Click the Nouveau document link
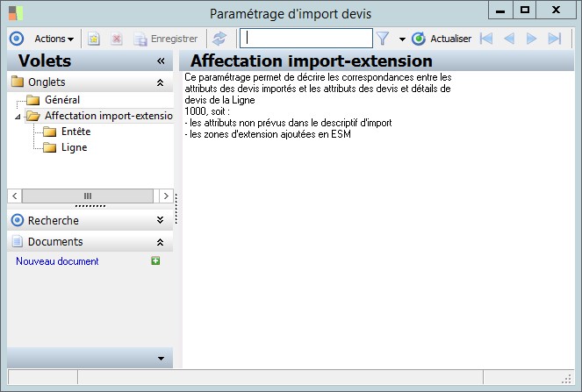 (57, 261)
